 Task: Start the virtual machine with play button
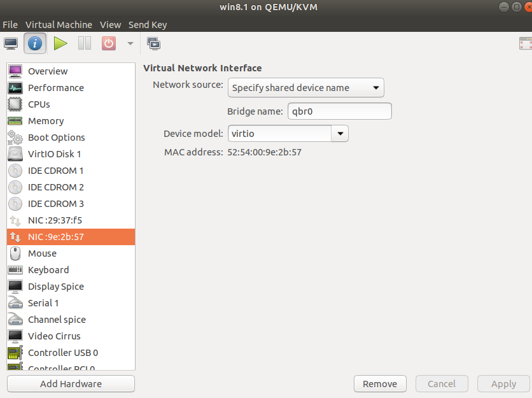[60, 43]
